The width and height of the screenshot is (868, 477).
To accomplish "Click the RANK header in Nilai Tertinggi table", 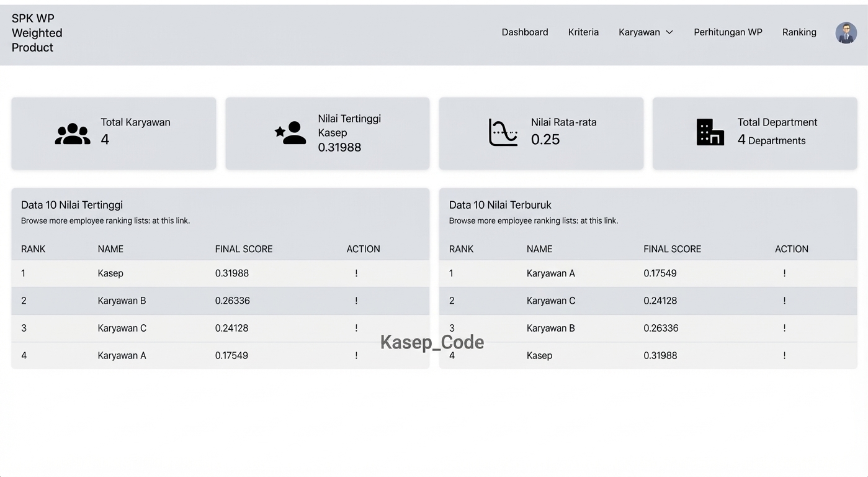I will (34, 249).
